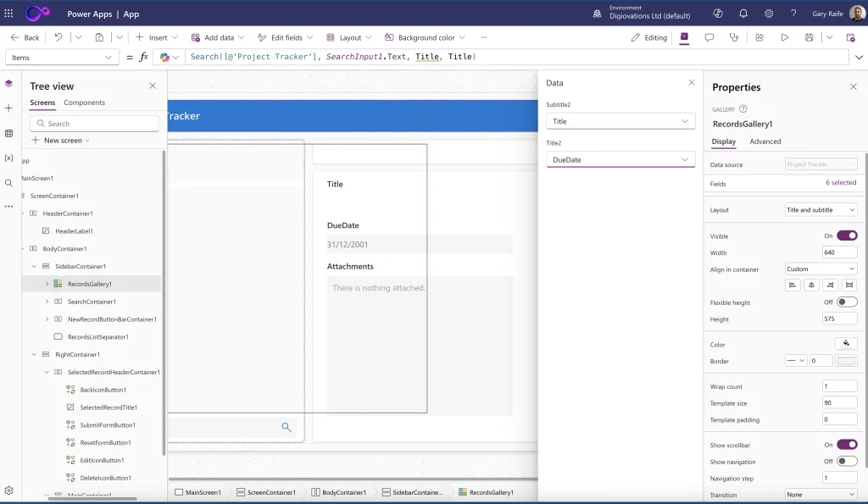Click the Undo icon in the toolbar
This screenshot has width=868, height=504.
(x=58, y=37)
